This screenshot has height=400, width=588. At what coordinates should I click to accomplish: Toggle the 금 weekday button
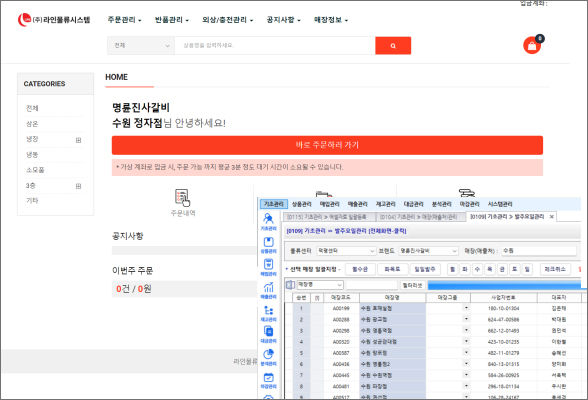(x=502, y=269)
